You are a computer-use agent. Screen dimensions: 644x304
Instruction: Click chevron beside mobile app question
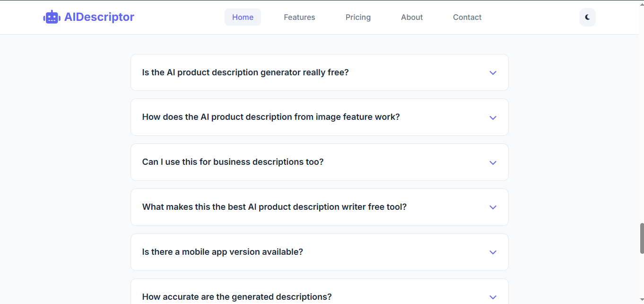click(493, 252)
